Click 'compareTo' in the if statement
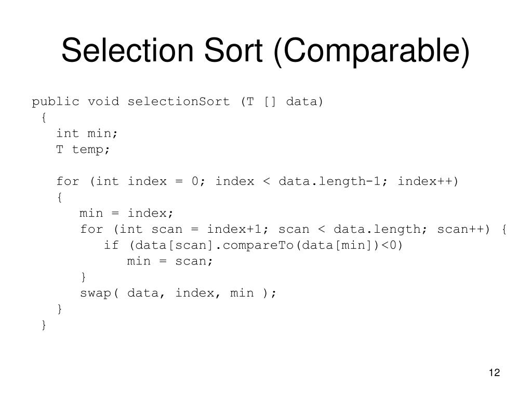Viewport: 532px width, 399px height. pyautogui.click(x=258, y=245)
